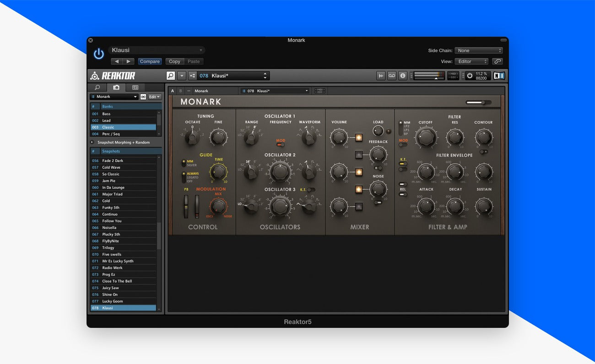Click the snapshot tree icon beside 078 Klausi

pyautogui.click(x=192, y=76)
